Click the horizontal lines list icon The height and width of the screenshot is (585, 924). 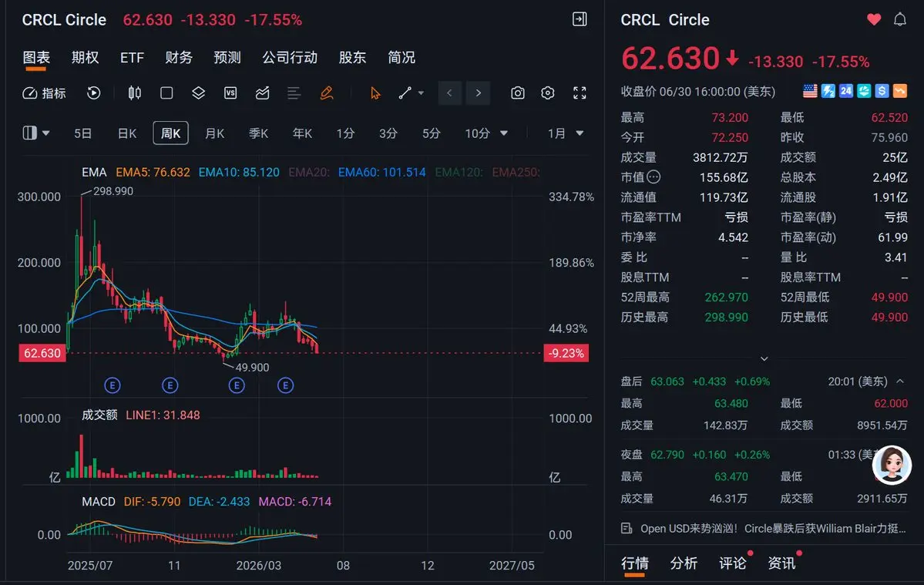294,93
